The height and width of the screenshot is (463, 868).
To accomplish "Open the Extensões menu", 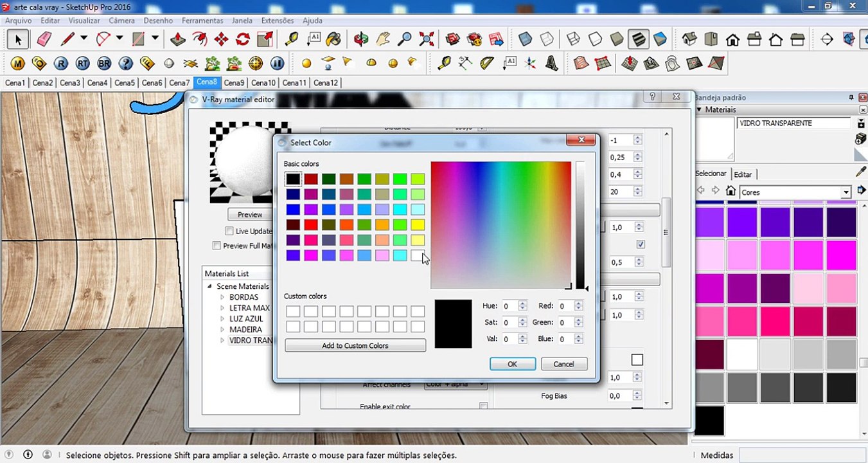I will pos(278,21).
